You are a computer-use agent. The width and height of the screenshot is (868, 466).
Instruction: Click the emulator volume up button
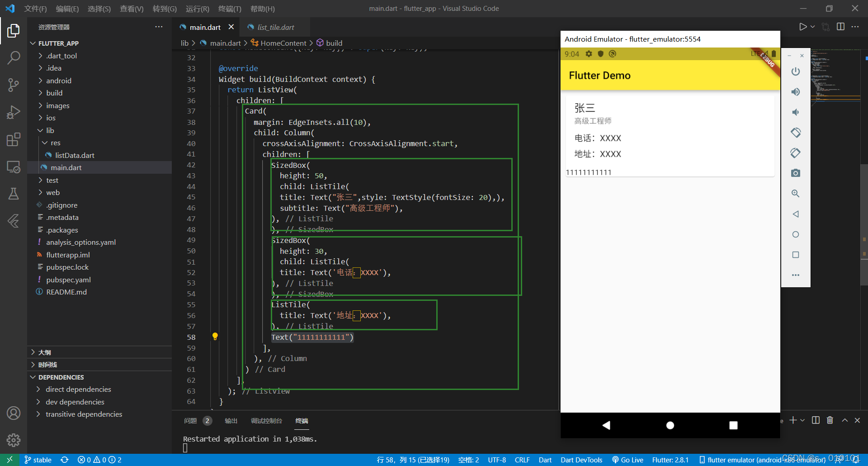[796, 92]
